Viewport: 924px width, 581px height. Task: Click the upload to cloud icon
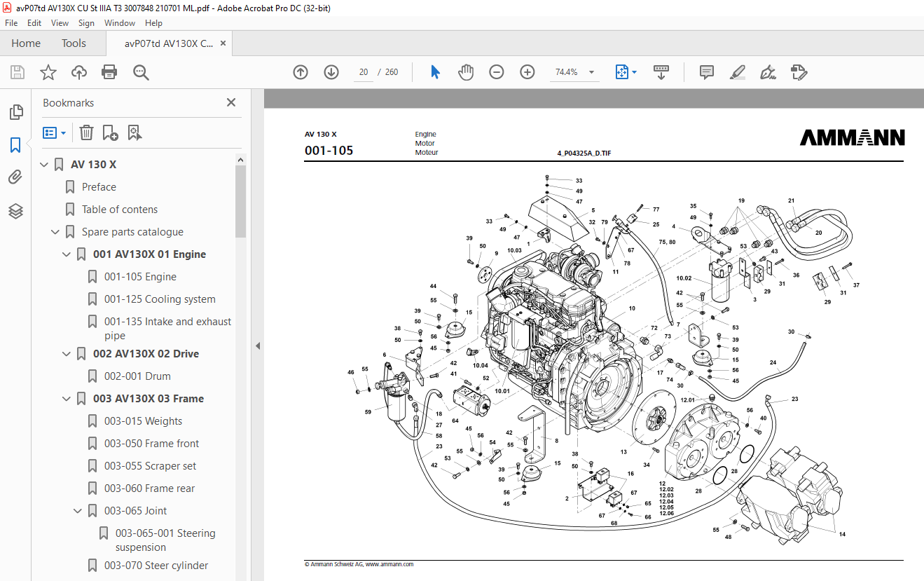point(79,72)
